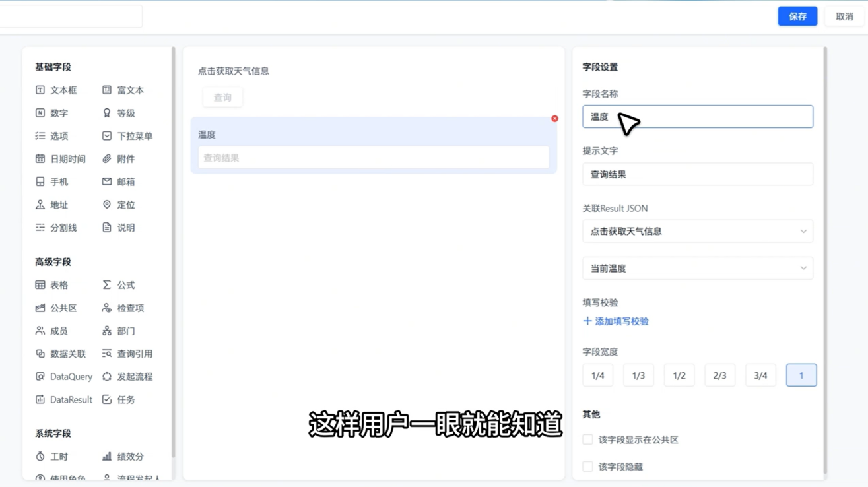Insert the 部门 department field
This screenshot has width=868, height=487.
pos(119,331)
